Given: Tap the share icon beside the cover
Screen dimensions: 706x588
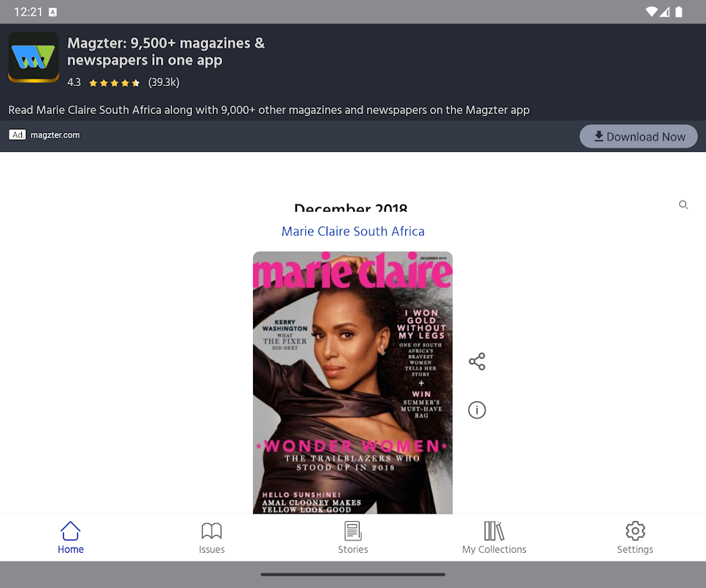Looking at the screenshot, I should click(x=477, y=362).
